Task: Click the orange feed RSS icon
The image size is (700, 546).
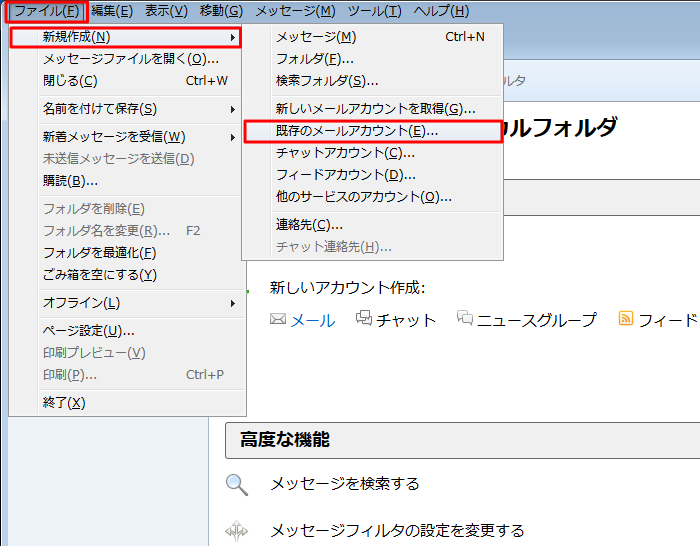Action: click(626, 319)
